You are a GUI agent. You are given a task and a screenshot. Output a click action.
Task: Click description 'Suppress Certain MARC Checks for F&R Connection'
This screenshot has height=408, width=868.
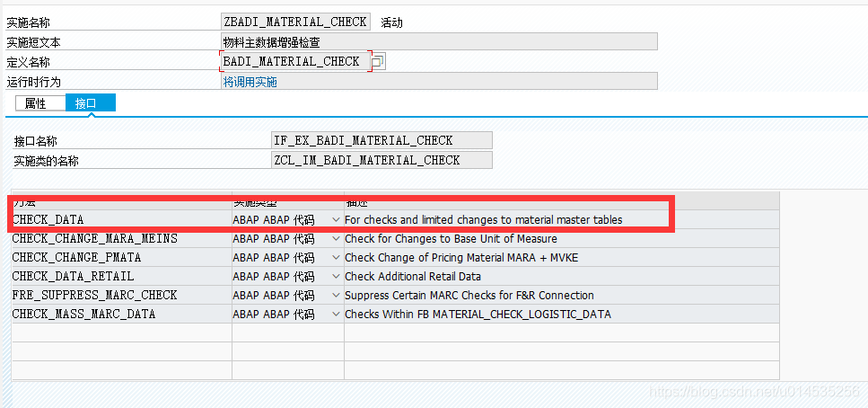(469, 296)
